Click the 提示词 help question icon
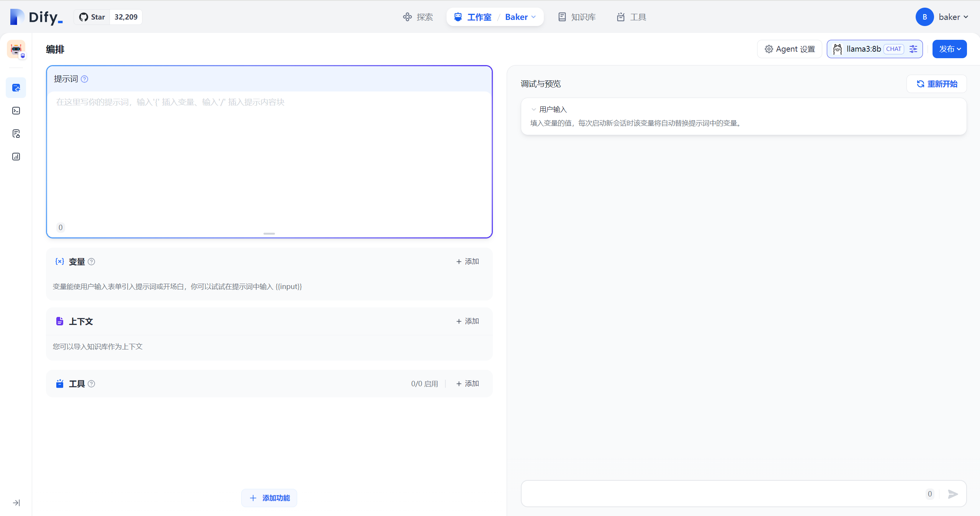The height and width of the screenshot is (516, 980). click(x=85, y=79)
